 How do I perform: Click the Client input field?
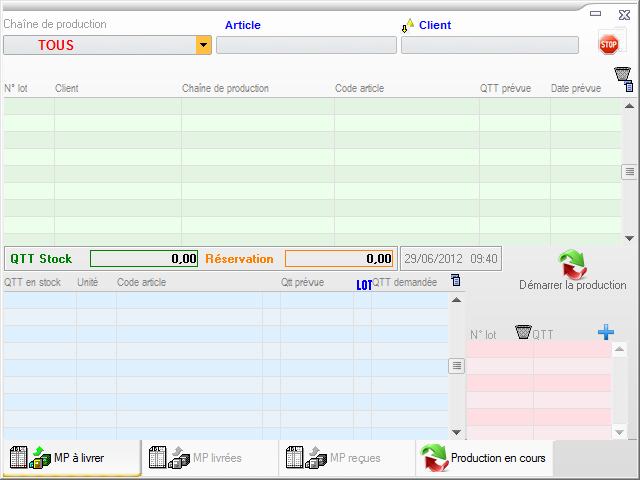[x=489, y=45]
